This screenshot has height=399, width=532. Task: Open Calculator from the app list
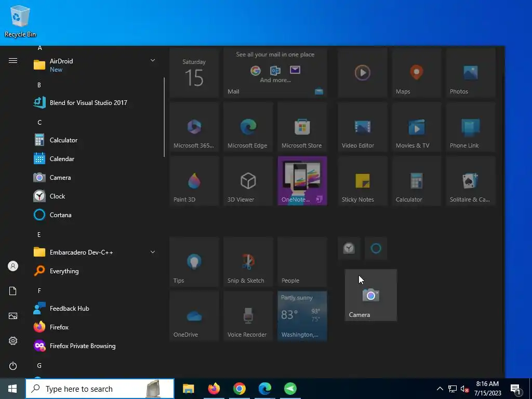[95, 140]
